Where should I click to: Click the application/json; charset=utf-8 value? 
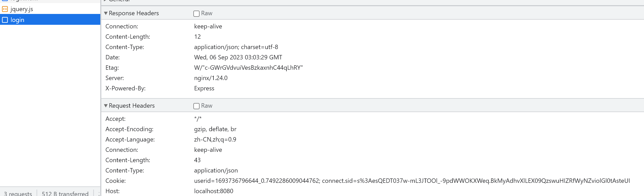coord(236,47)
